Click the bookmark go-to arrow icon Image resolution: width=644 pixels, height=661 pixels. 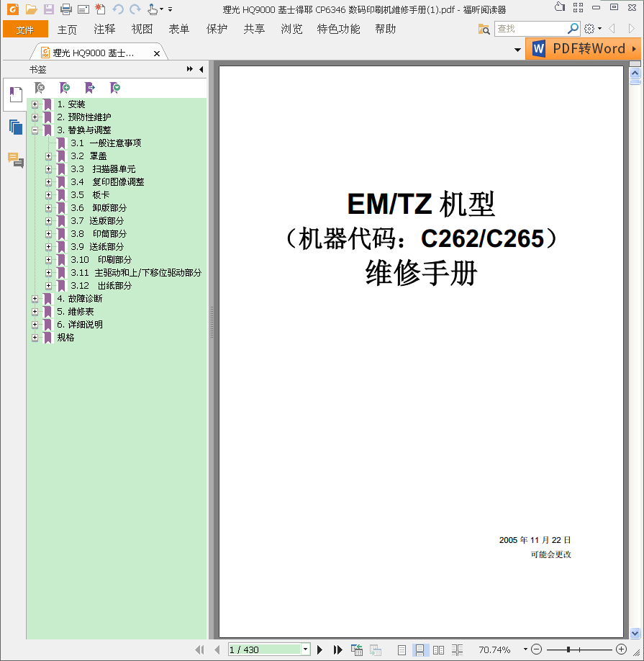point(90,88)
